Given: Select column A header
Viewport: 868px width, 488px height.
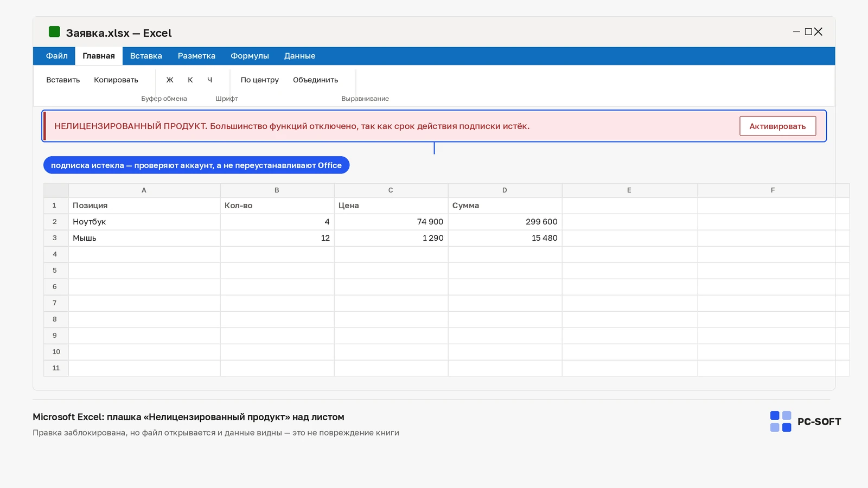Looking at the screenshot, I should 144,190.
